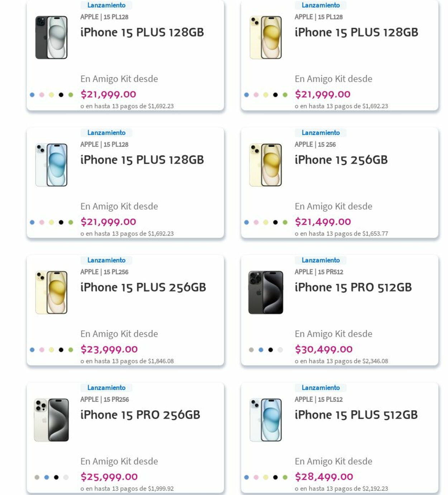Select the blue iPhone 15 PLUS 128GB photo
The image size is (448, 495).
click(x=51, y=165)
